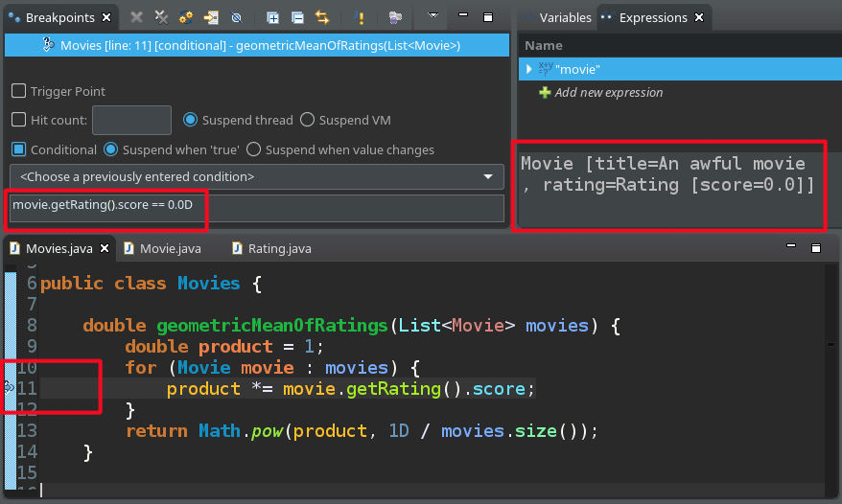Close the Expressions tab

pos(698,17)
